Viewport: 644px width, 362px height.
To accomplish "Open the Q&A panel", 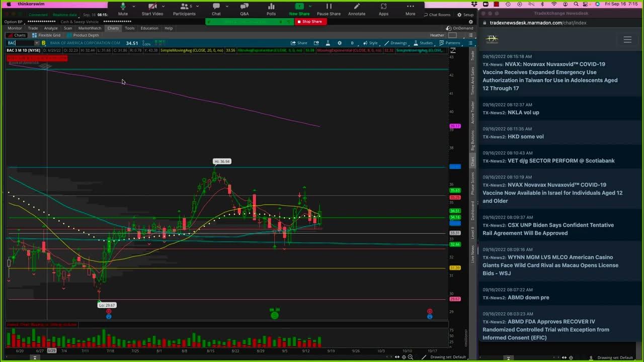I will (244, 9).
